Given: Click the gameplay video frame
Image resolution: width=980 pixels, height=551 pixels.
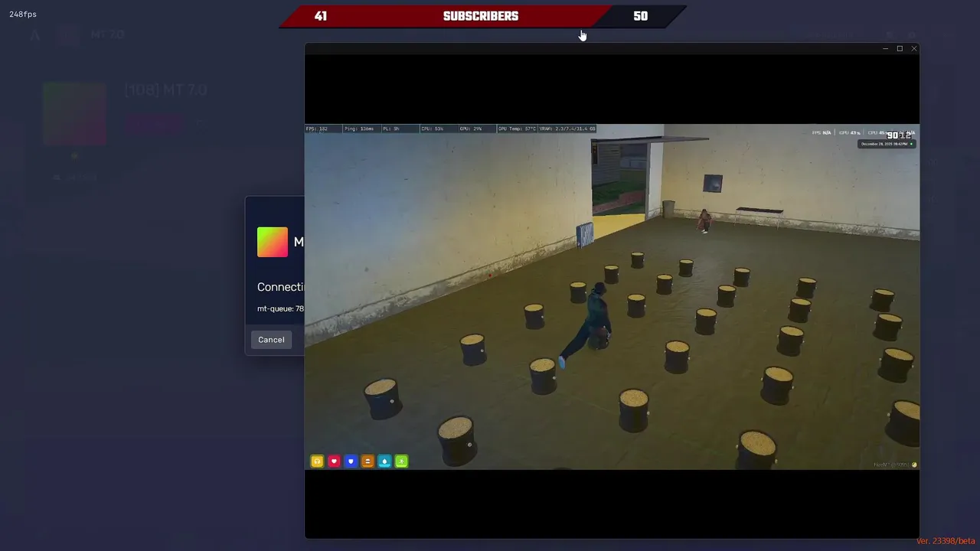Looking at the screenshot, I should (612, 297).
